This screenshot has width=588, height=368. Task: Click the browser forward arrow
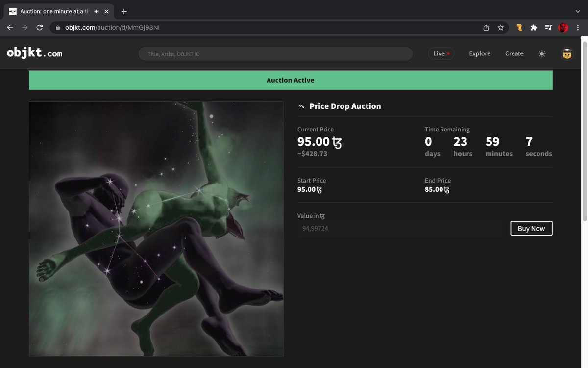(25, 28)
